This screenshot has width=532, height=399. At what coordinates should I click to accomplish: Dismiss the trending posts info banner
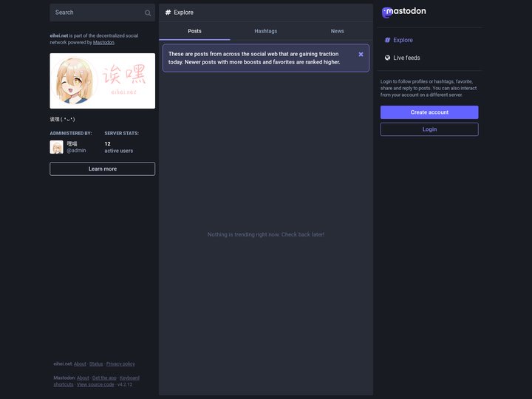tap(361, 54)
